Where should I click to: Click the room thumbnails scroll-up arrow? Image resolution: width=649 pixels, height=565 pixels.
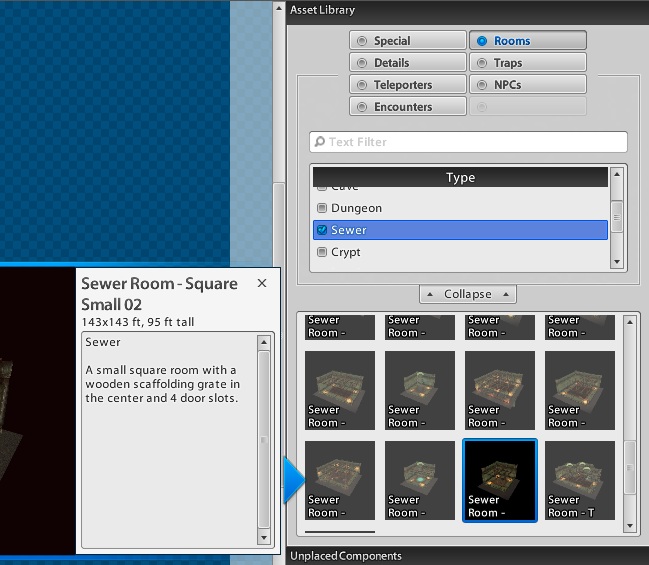point(630,322)
